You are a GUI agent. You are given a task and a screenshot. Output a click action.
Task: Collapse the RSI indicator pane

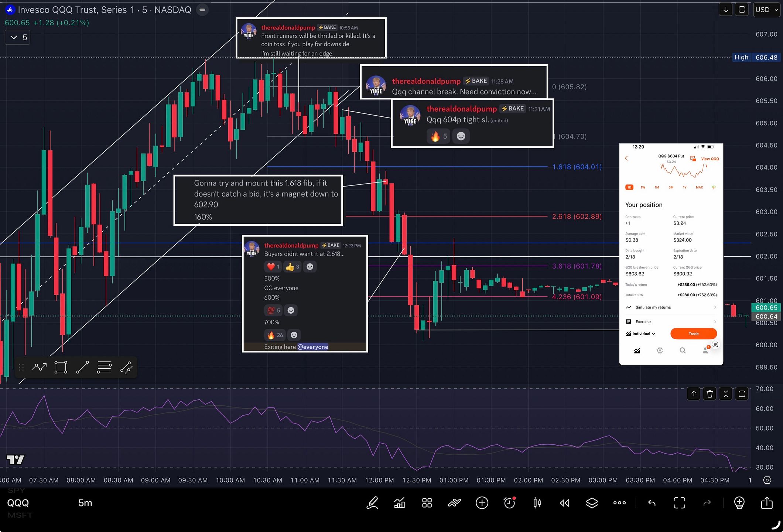coord(726,394)
